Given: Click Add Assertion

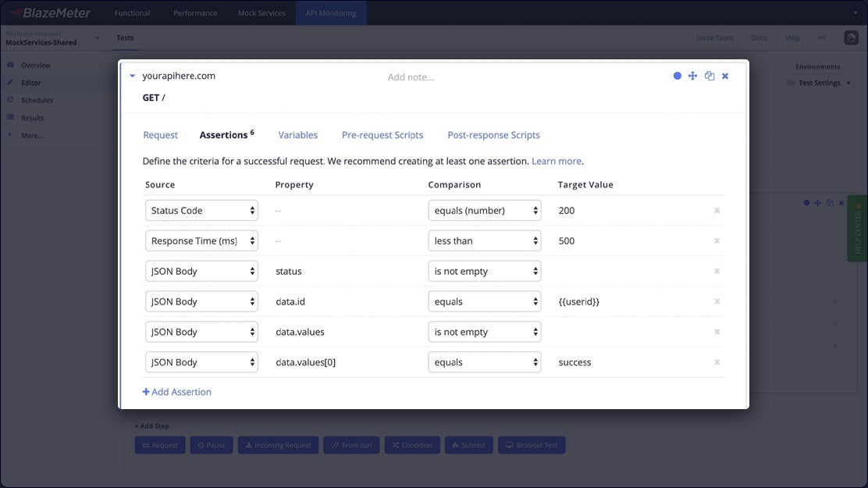Looking at the screenshot, I should coord(177,392).
